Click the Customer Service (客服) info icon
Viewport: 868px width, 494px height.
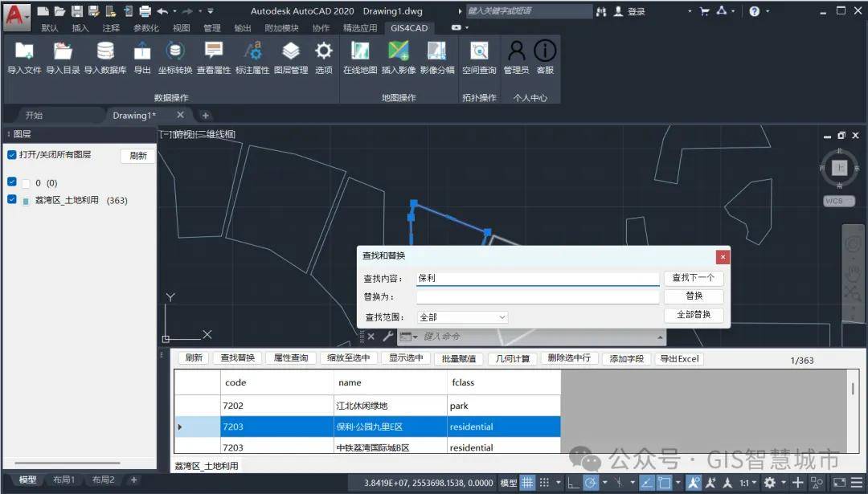545,52
